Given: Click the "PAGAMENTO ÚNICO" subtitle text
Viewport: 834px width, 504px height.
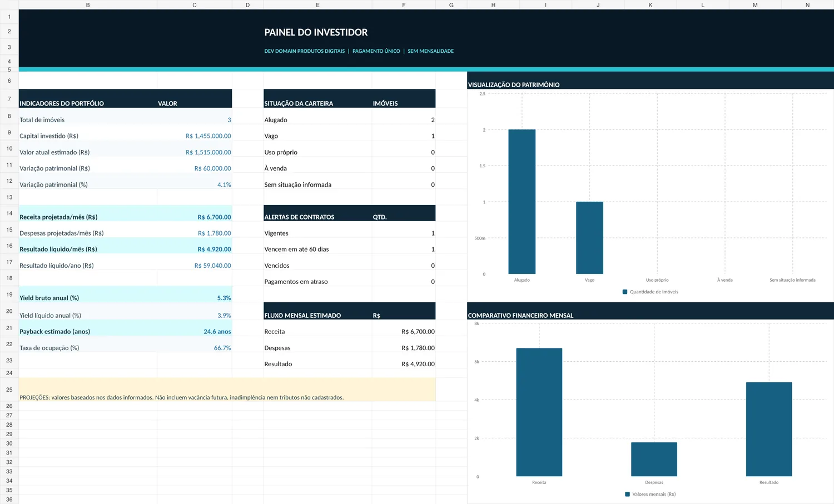Looking at the screenshot, I should pyautogui.click(x=376, y=51).
